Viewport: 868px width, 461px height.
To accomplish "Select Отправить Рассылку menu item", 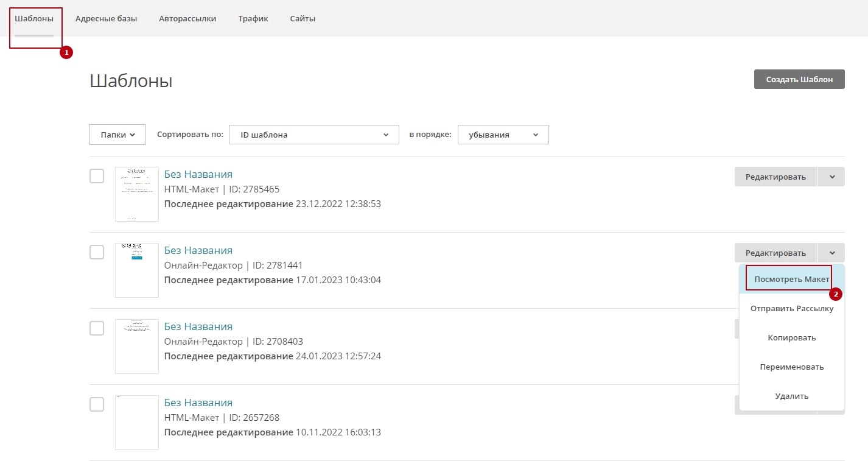I will point(791,308).
